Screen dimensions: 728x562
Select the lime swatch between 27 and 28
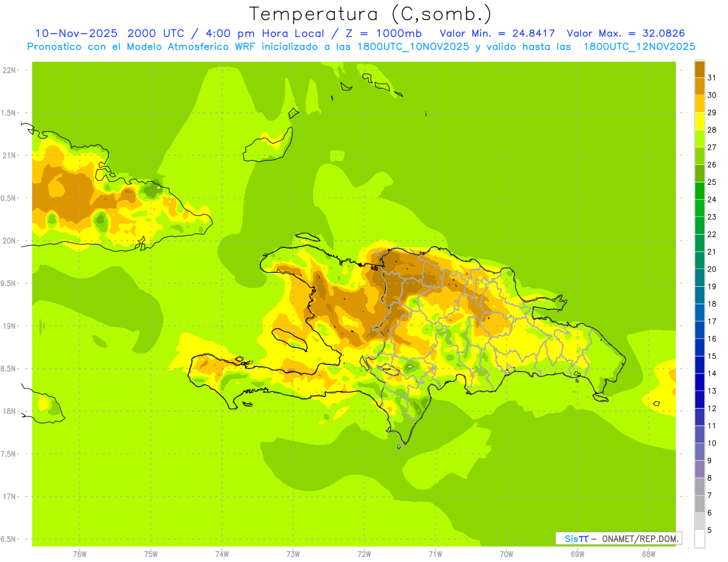pos(699,138)
